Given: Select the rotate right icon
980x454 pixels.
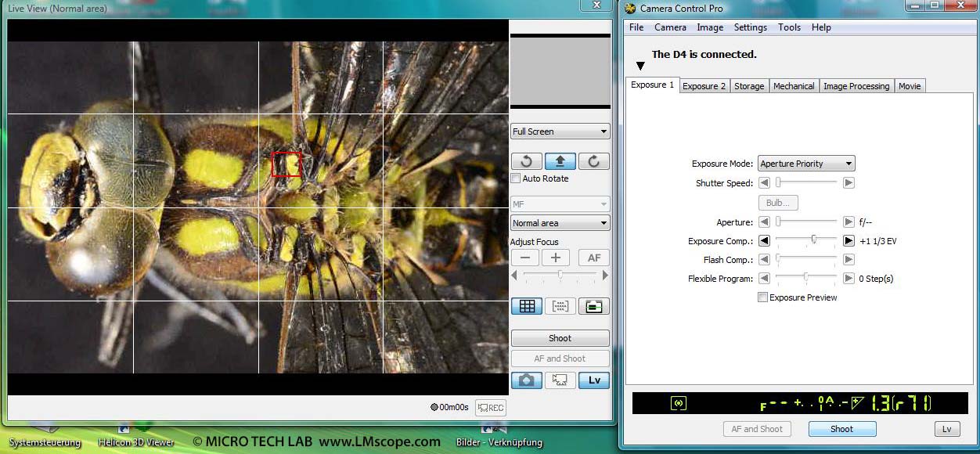Looking at the screenshot, I should pos(593,160).
